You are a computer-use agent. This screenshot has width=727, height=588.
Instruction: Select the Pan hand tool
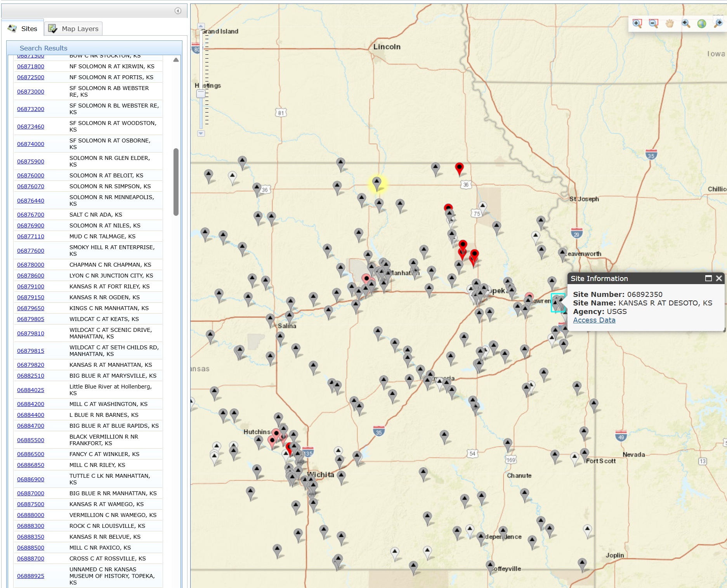click(x=669, y=23)
